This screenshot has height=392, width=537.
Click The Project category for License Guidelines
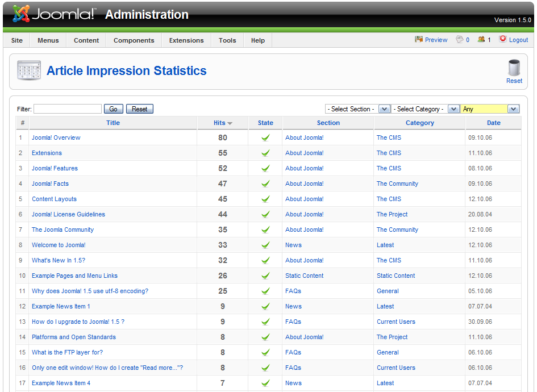pos(392,214)
